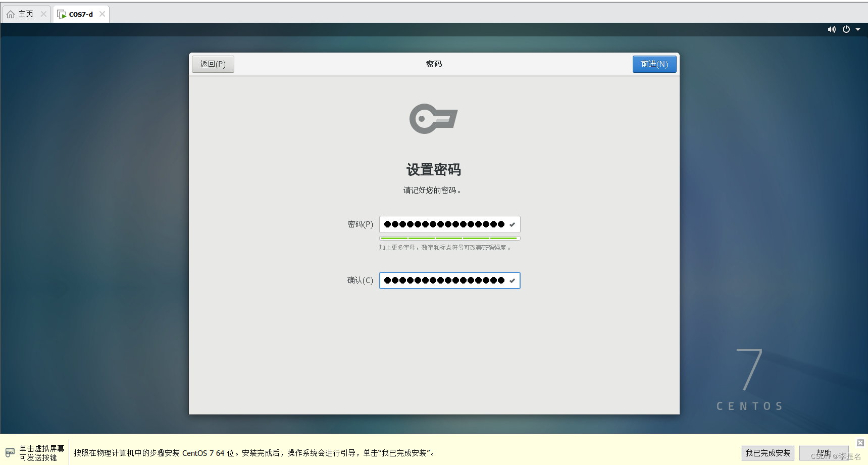This screenshot has height=465, width=868.
Task: Click the 密码 window title
Action: (434, 64)
